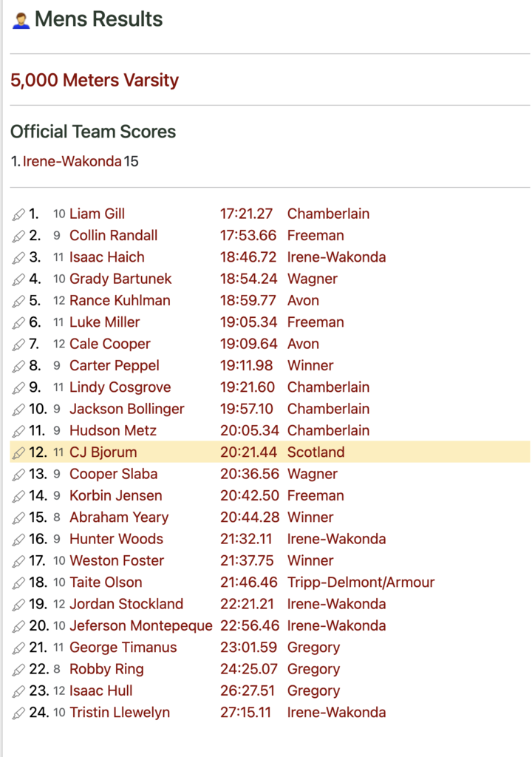Click George Timanus's athlete name
Image resolution: width=532 pixels, height=757 pixels.
coord(123,647)
